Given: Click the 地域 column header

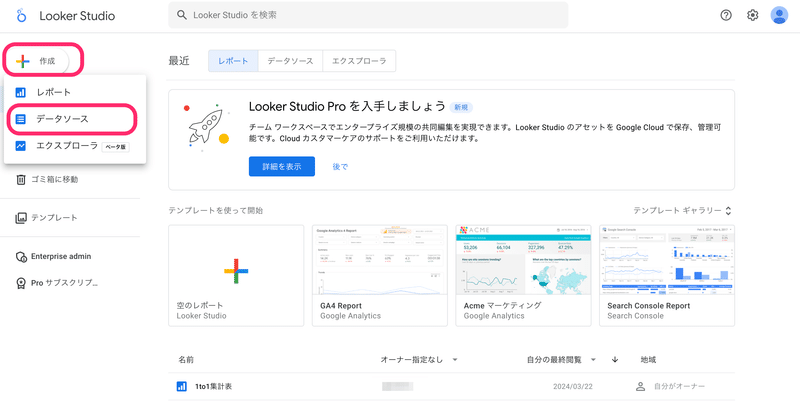Looking at the screenshot, I should click(x=648, y=360).
